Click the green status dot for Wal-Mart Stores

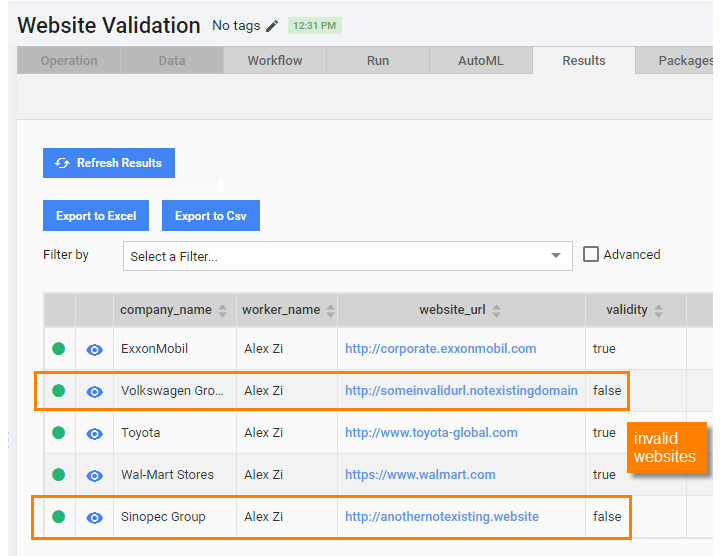[58, 475]
